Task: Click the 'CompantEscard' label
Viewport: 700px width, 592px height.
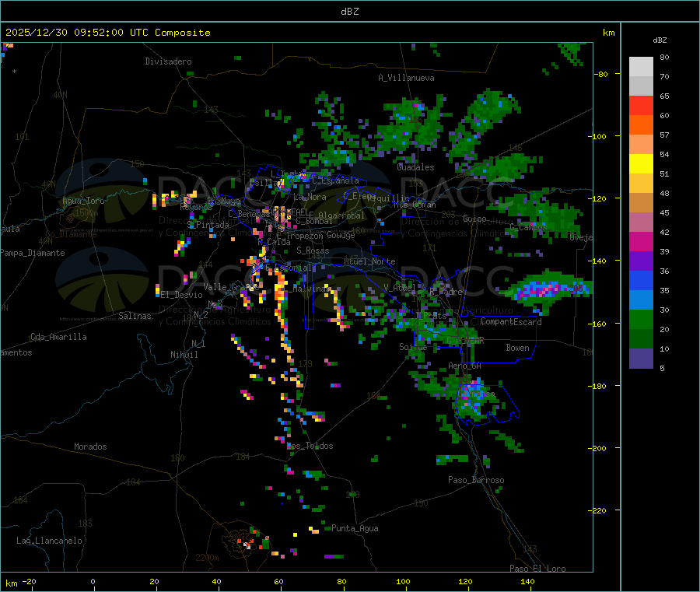Action: coord(511,322)
